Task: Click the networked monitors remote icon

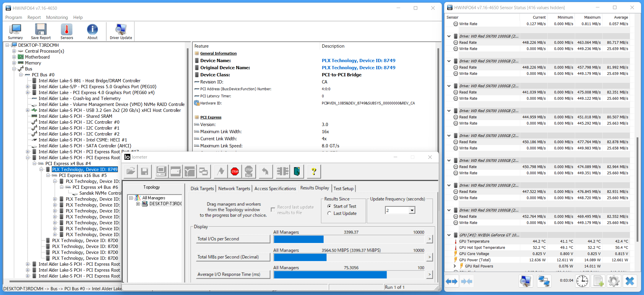Action: click(x=544, y=281)
